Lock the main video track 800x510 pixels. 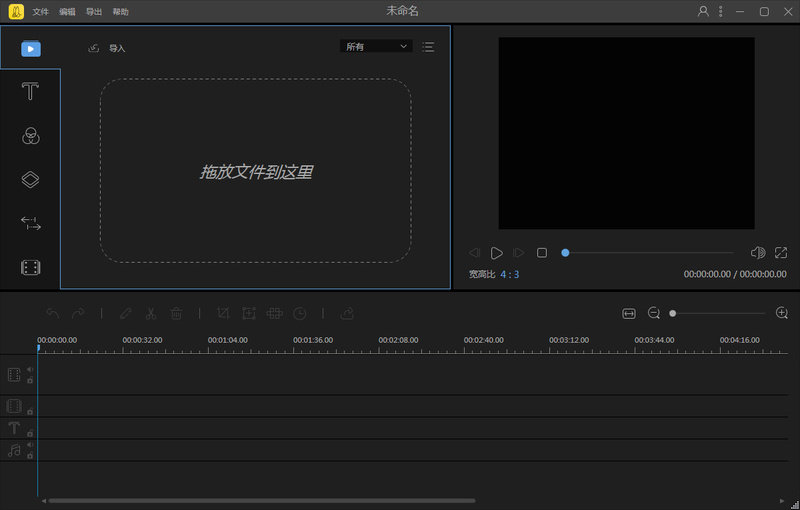[x=30, y=380]
